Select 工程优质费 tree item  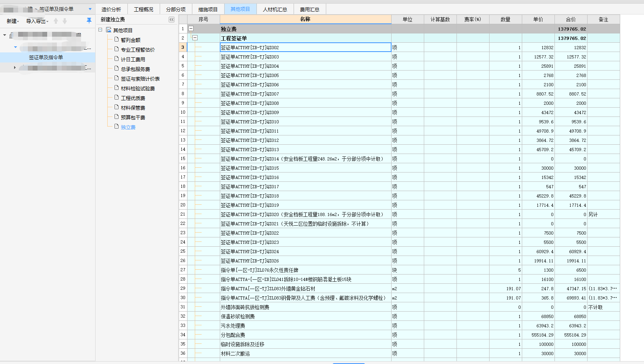point(133,98)
